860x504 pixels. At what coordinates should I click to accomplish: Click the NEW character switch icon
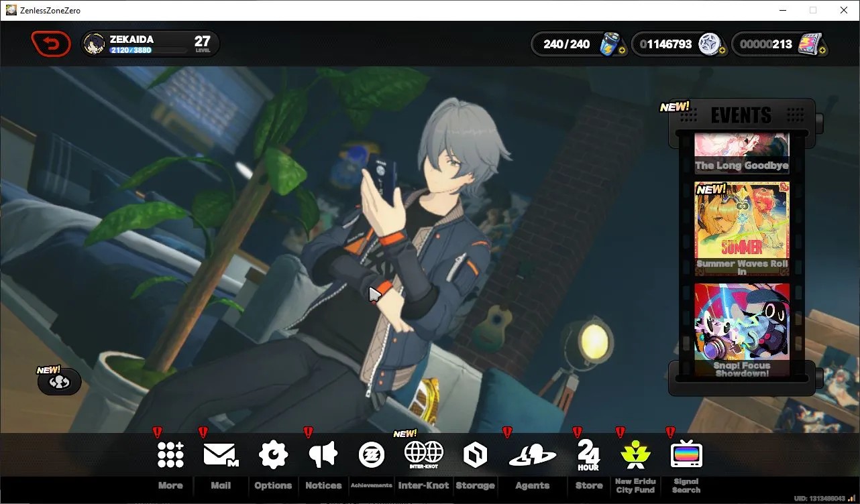pyautogui.click(x=60, y=381)
